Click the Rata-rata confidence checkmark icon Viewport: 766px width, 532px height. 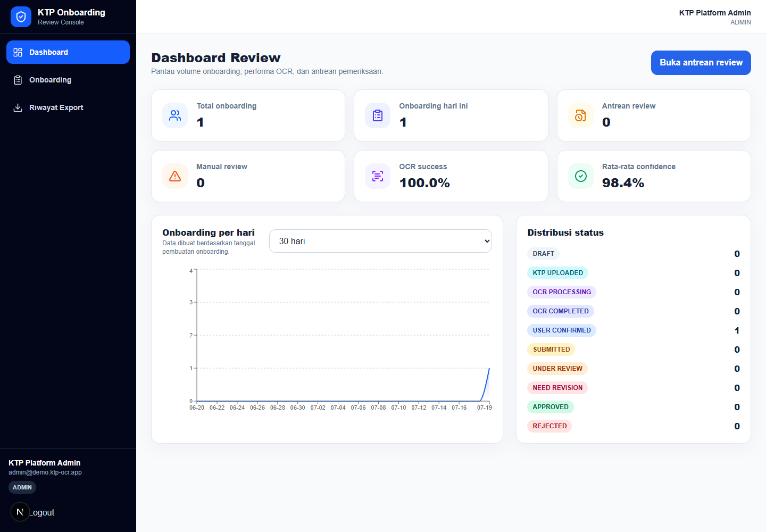tap(581, 176)
